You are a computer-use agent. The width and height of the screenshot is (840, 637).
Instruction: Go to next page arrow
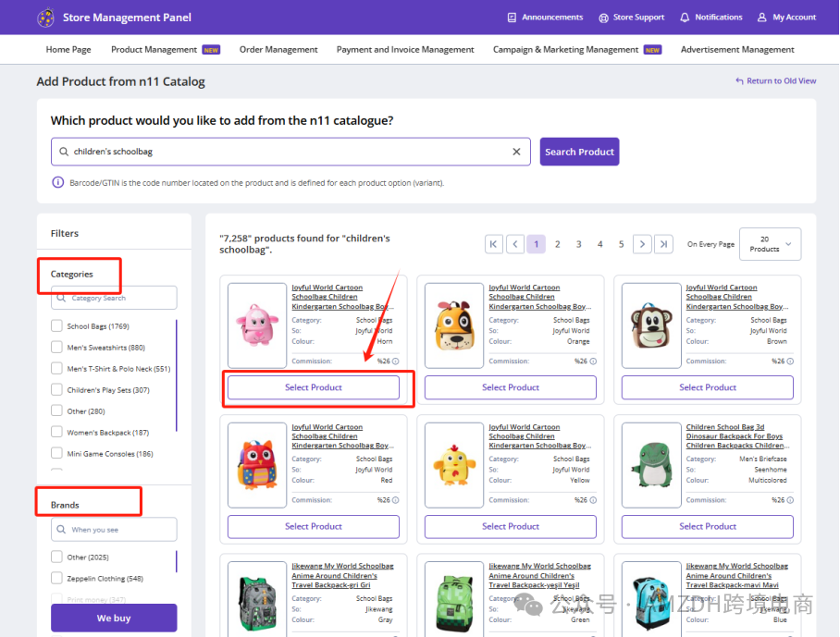coord(642,244)
